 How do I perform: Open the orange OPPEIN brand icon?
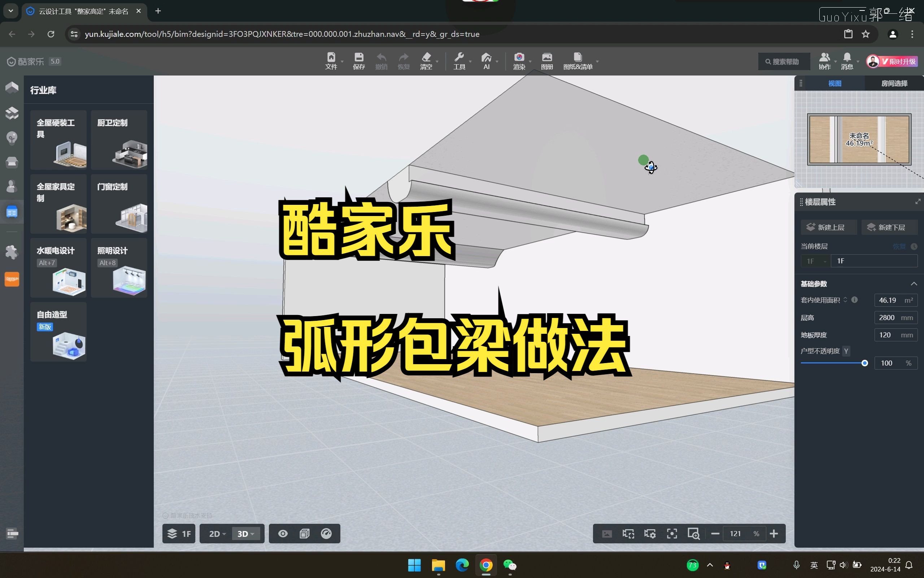tap(12, 279)
